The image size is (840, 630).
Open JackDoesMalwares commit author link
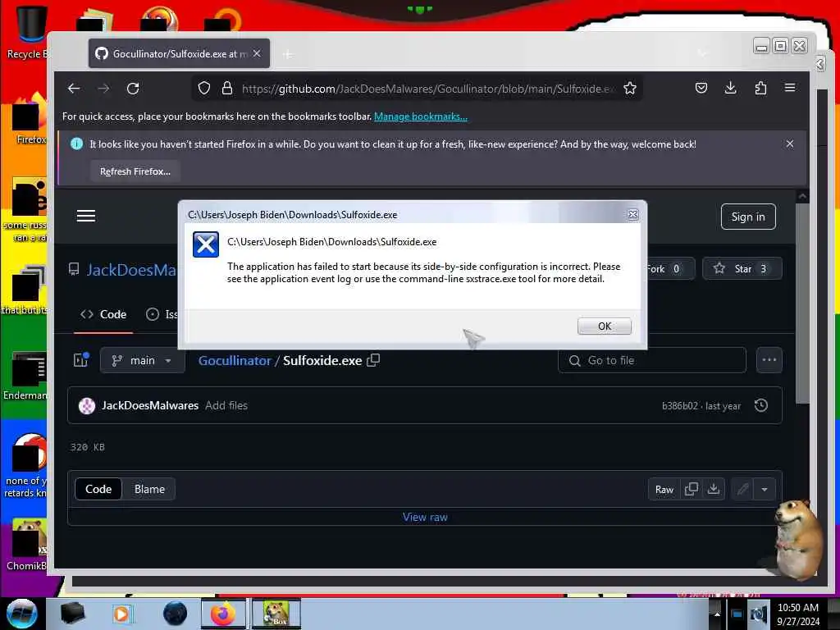point(150,405)
